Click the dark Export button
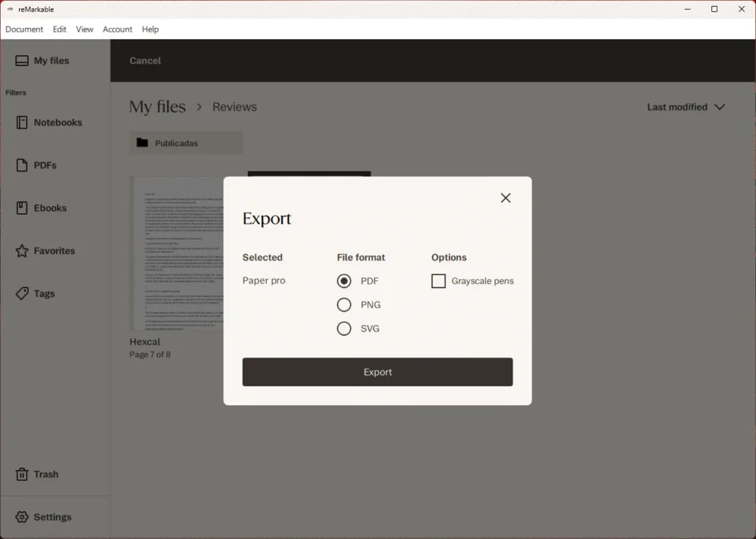 point(377,372)
